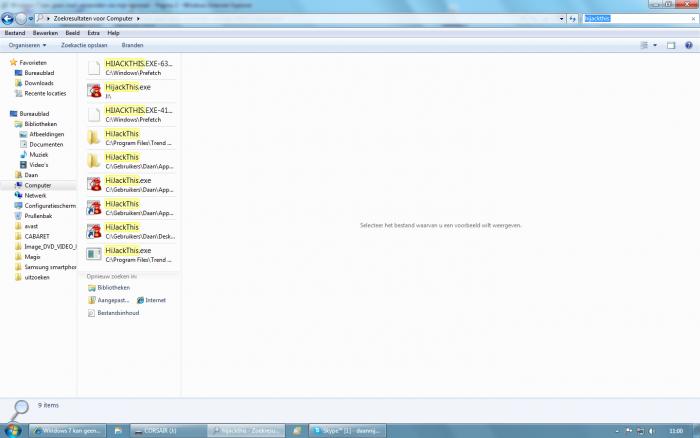Click the Refresh icon next to address bar

pyautogui.click(x=573, y=19)
